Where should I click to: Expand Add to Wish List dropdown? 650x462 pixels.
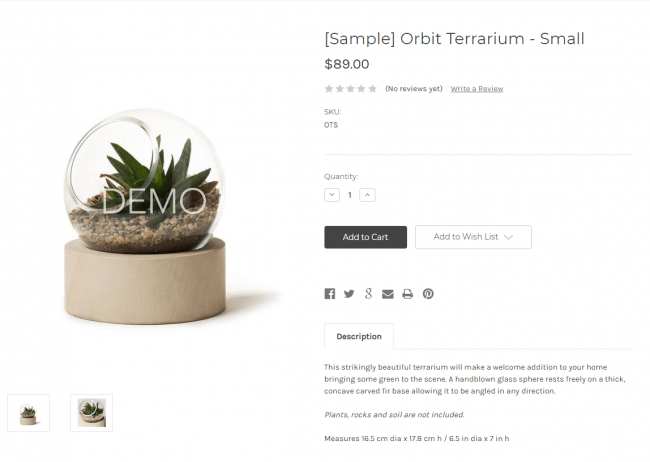coord(473,237)
